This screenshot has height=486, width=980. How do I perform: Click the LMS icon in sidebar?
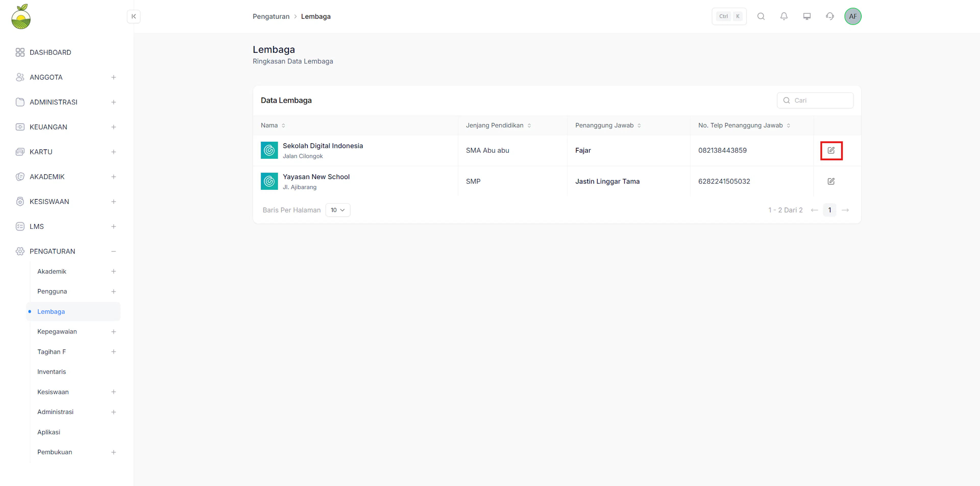tap(20, 226)
